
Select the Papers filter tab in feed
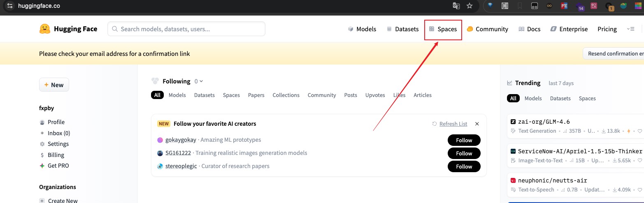pos(256,95)
